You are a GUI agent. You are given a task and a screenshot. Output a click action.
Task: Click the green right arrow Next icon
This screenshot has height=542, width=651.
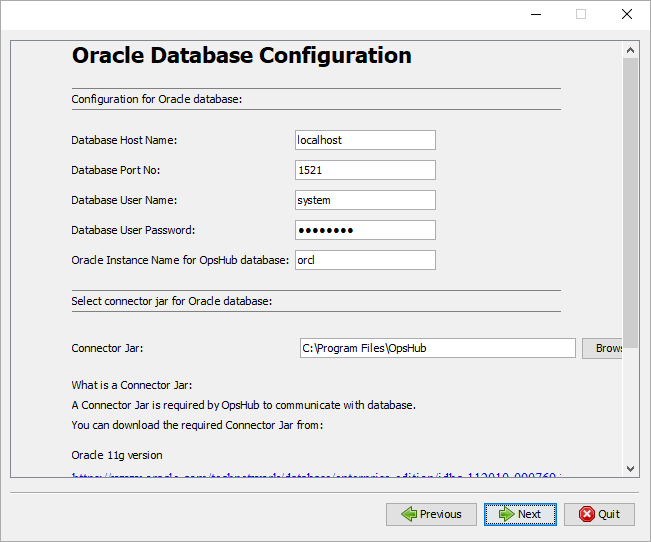[505, 514]
